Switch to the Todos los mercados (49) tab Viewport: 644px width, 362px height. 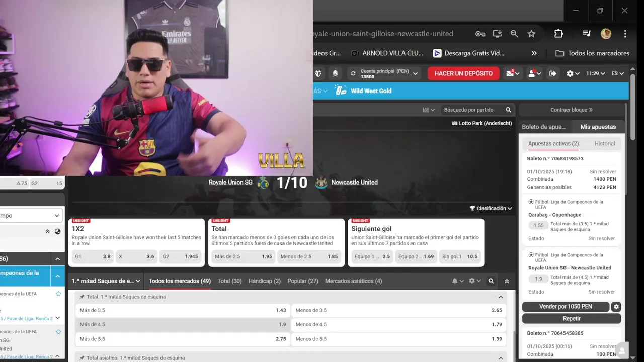tap(180, 281)
